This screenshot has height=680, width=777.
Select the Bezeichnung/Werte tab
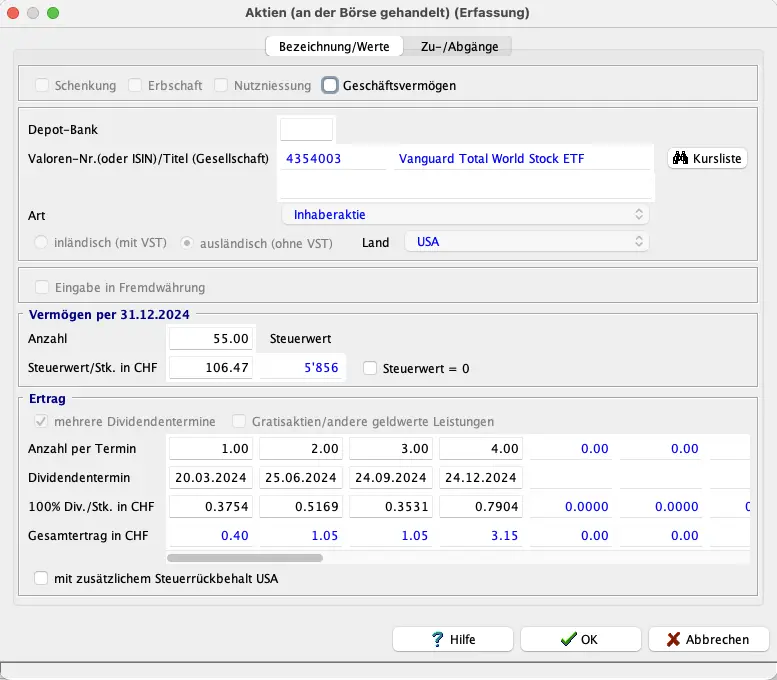point(334,46)
